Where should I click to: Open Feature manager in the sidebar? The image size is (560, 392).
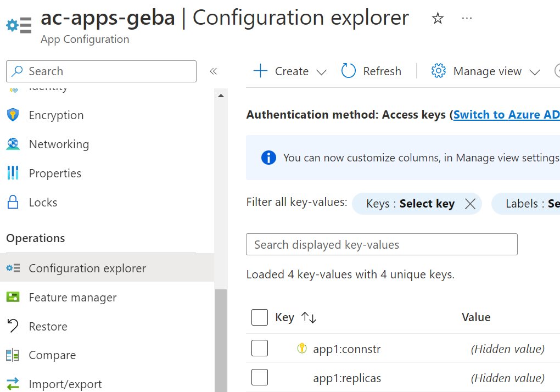tap(72, 298)
